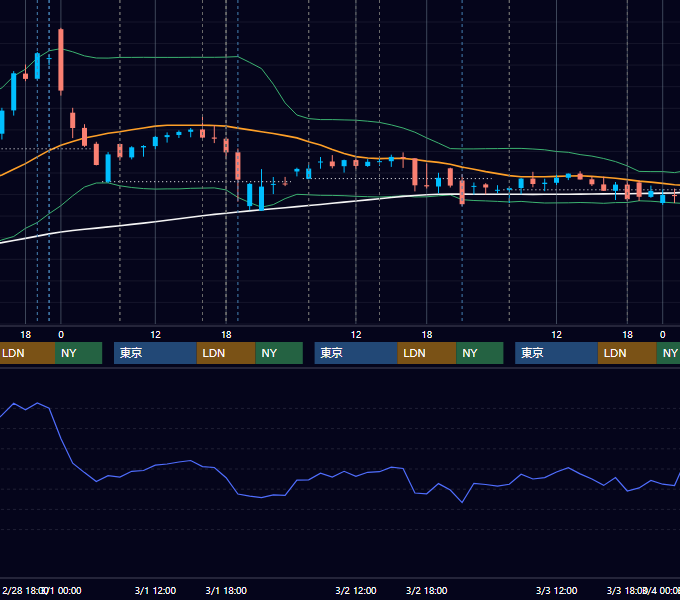Screen dimensions: 680x600
Task: Select the LDN session block for 3/2
Action: (427, 353)
